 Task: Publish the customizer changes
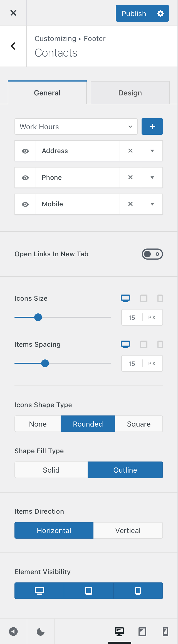tap(134, 13)
